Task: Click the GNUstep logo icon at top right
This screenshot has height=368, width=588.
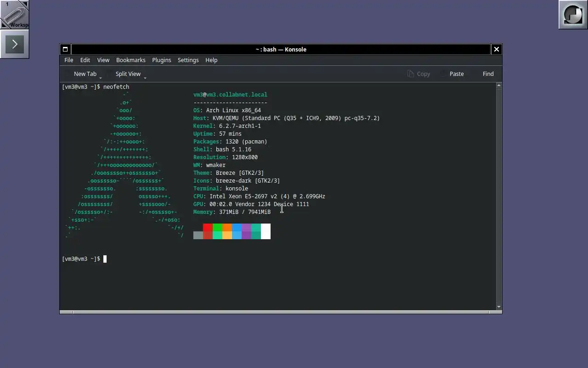Action: [573, 14]
